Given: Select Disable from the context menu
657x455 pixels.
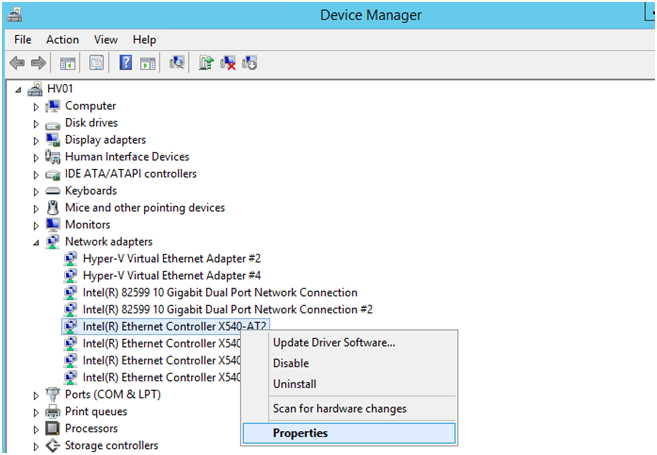Looking at the screenshot, I should tap(291, 363).
